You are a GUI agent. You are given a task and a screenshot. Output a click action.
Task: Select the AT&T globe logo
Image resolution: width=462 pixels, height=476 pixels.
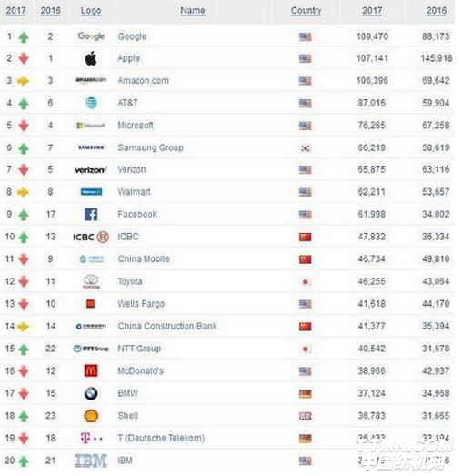[x=91, y=103]
